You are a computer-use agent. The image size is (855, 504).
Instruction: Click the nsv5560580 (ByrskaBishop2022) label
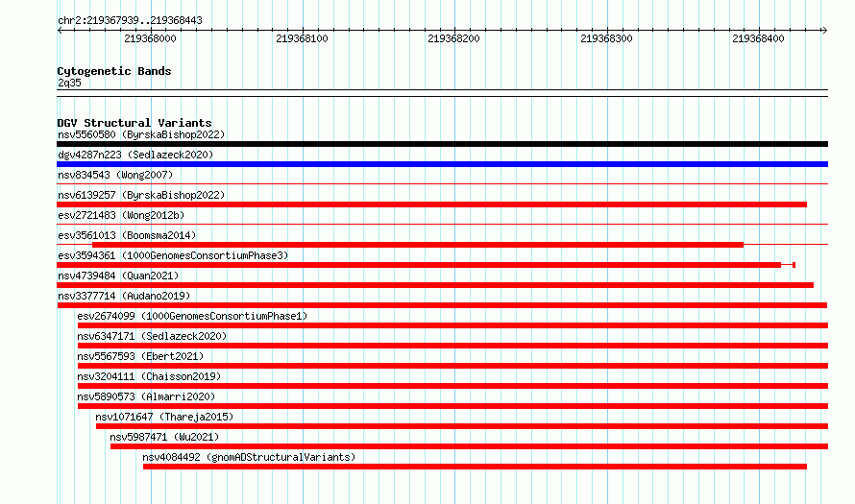point(141,134)
